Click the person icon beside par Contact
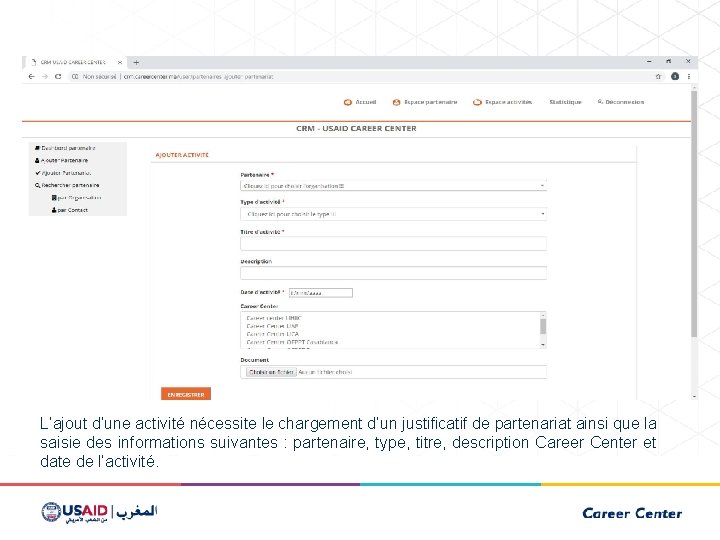The image size is (720, 540). 54,210
